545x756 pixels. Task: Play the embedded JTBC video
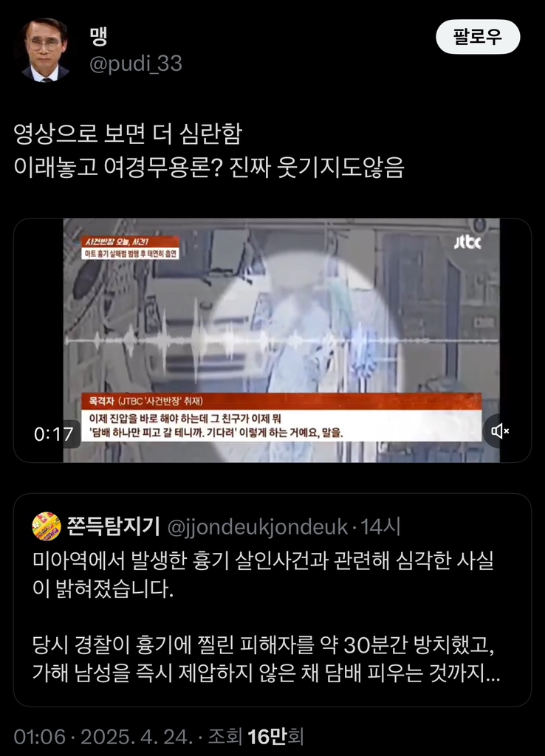[272, 340]
